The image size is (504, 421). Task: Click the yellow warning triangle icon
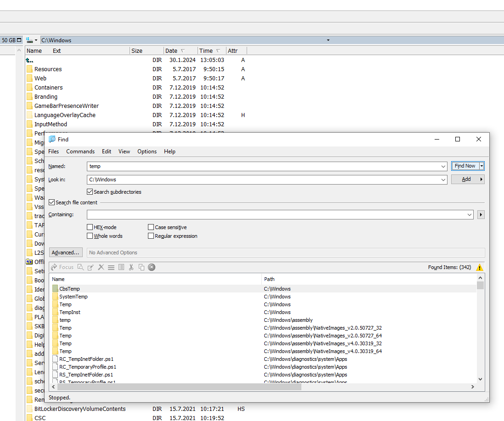480,267
